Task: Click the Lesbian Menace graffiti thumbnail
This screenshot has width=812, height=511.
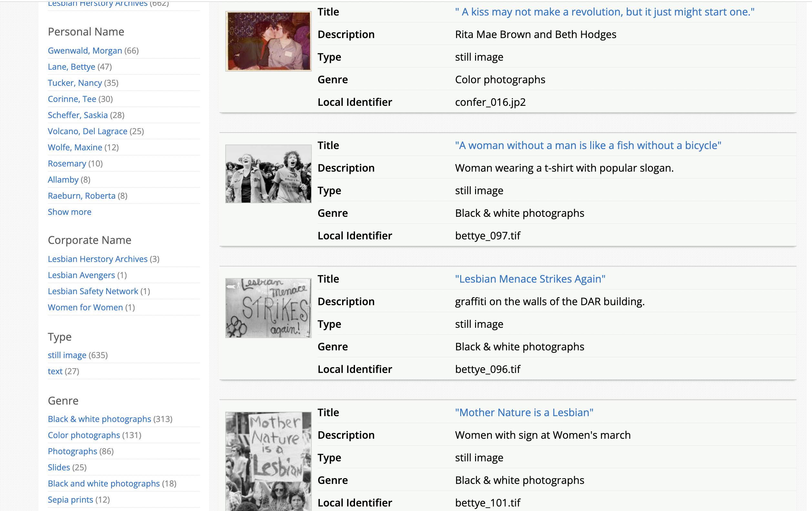Action: (268, 308)
